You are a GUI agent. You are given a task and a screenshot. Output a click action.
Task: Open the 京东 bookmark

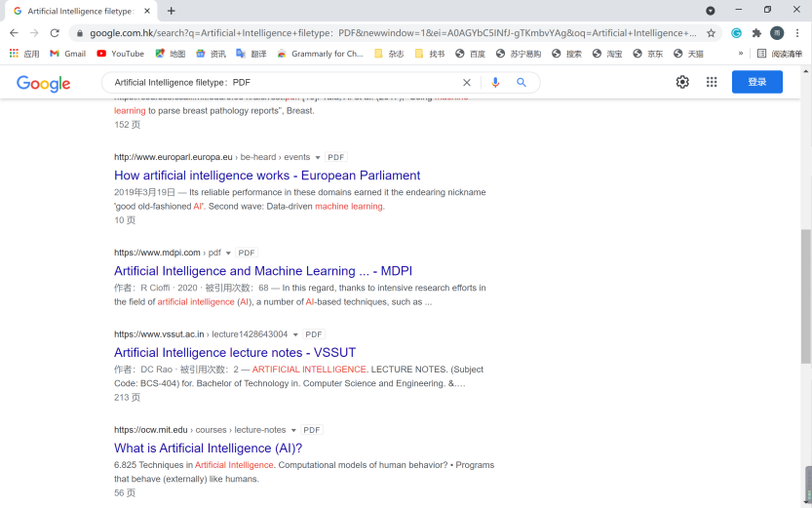click(648, 54)
